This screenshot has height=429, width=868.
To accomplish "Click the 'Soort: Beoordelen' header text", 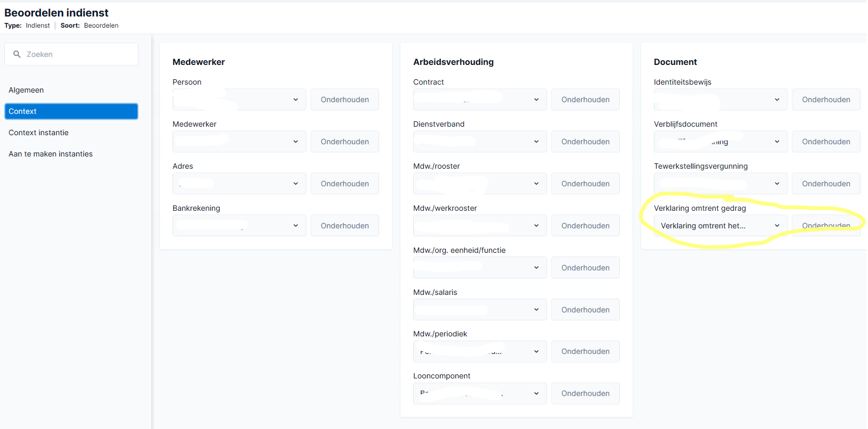I will tap(89, 26).
